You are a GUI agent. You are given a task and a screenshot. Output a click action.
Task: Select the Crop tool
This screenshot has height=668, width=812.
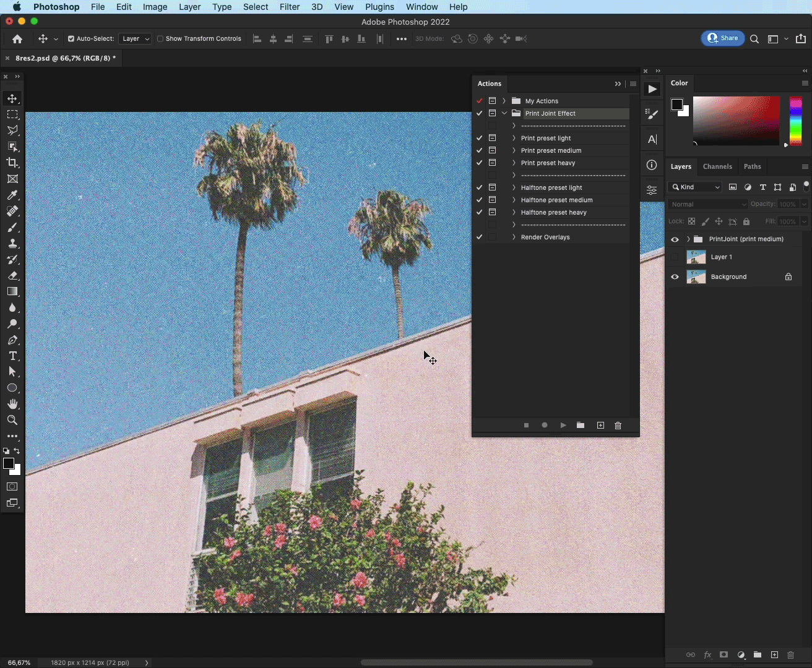12,163
